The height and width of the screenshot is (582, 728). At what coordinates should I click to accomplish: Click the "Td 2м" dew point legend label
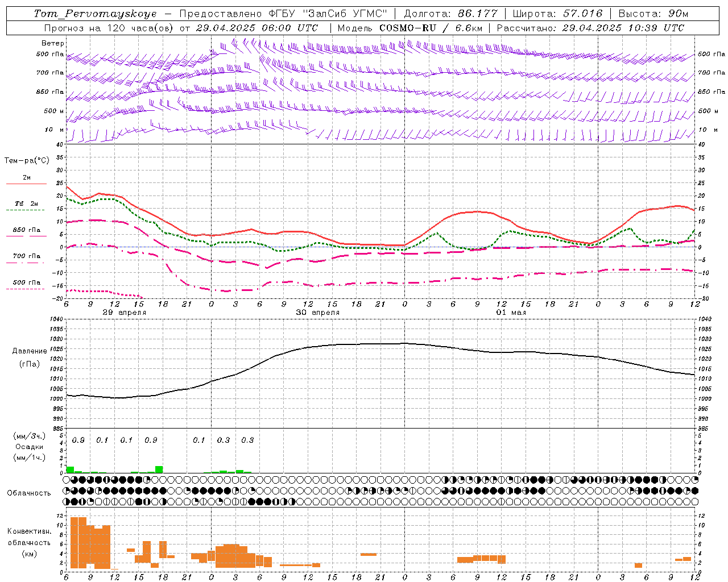pyautogui.click(x=26, y=203)
